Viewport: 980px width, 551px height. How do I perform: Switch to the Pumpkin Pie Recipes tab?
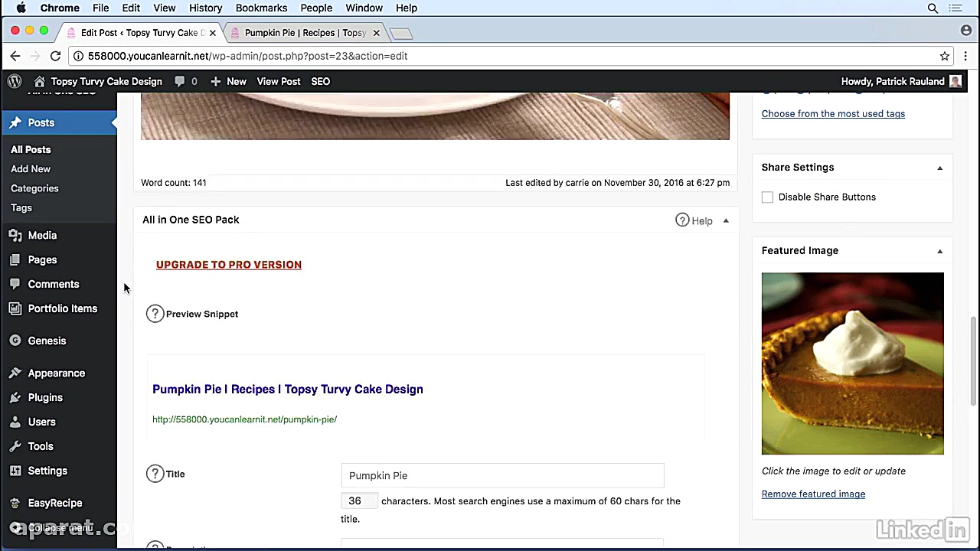306,33
